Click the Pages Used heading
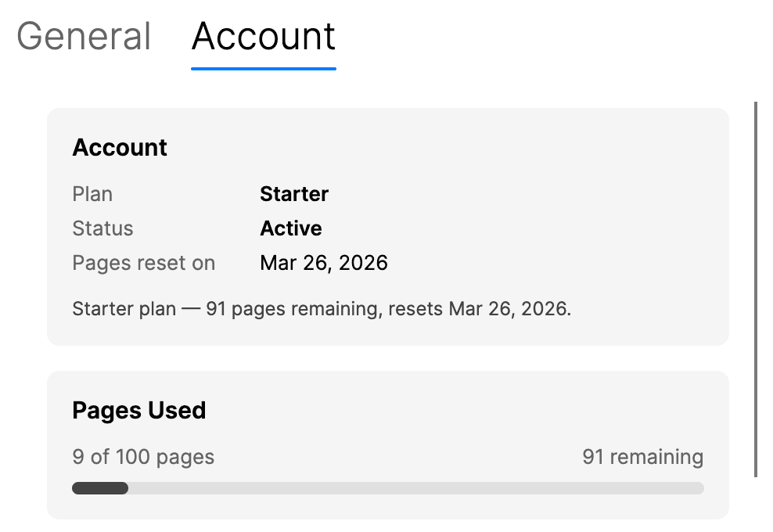Viewport: 773px width, 532px height. click(x=138, y=410)
